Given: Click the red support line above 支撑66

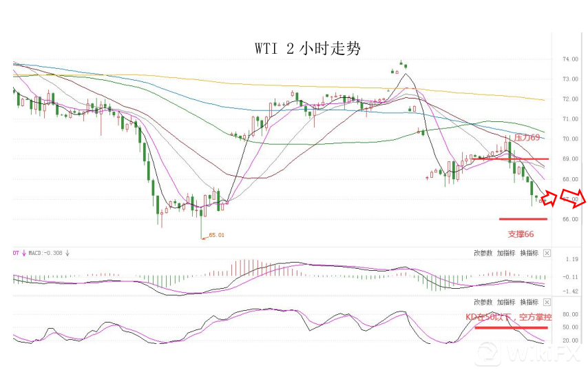Looking at the screenshot, I should (x=523, y=219).
